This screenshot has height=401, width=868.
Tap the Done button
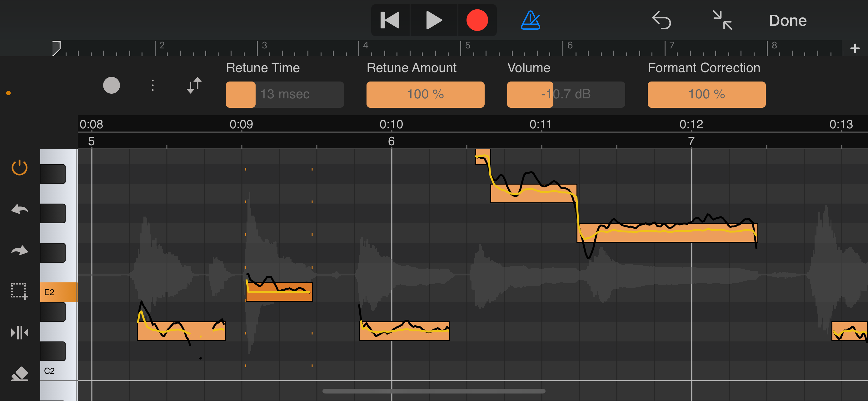point(788,21)
